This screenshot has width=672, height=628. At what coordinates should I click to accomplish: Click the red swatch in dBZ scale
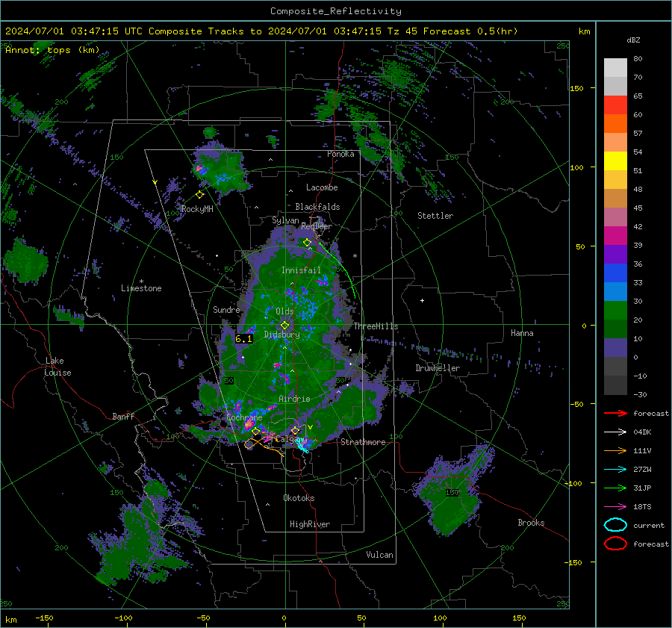(615, 105)
